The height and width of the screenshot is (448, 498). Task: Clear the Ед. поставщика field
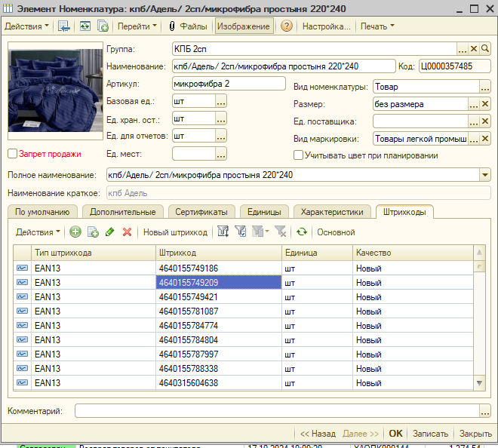[485, 121]
